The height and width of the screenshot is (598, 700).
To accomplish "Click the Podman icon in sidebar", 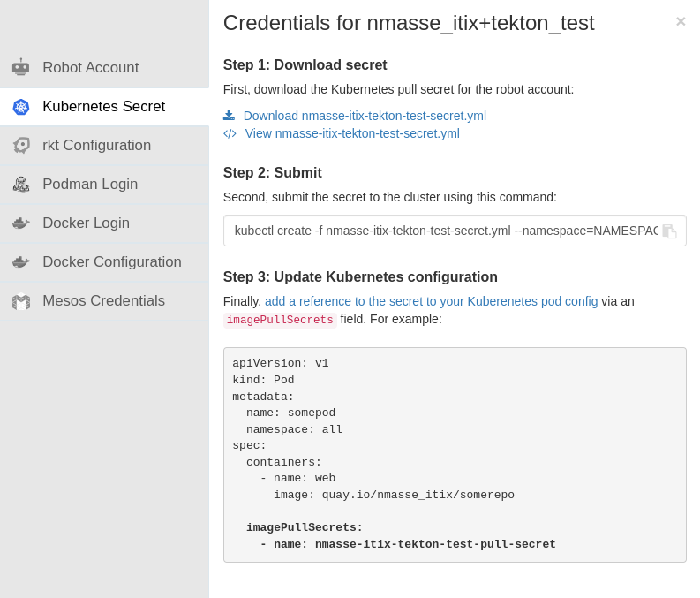I will click(x=20, y=185).
